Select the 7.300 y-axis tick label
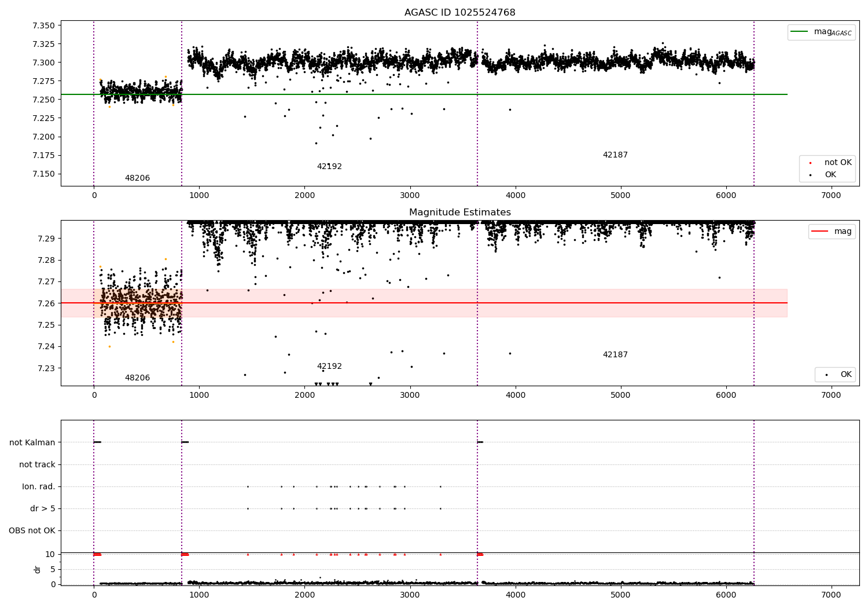The image size is (868, 608). [x=43, y=63]
